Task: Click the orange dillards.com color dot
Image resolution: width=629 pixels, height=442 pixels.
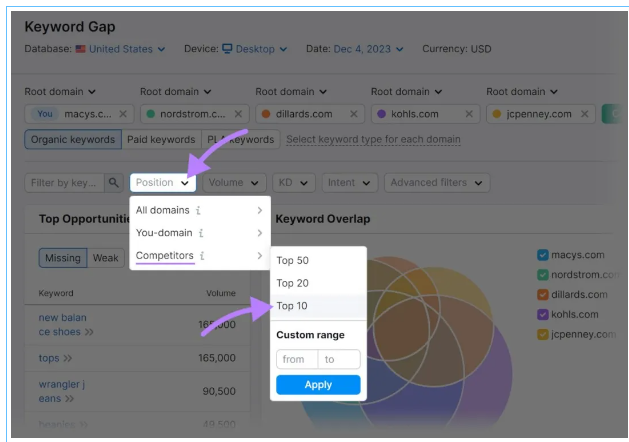Action: click(266, 114)
